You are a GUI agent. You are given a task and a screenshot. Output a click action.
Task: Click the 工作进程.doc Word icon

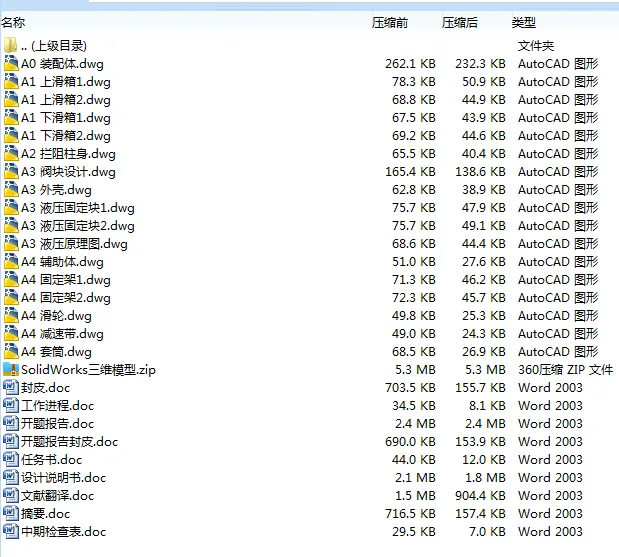coord(11,405)
